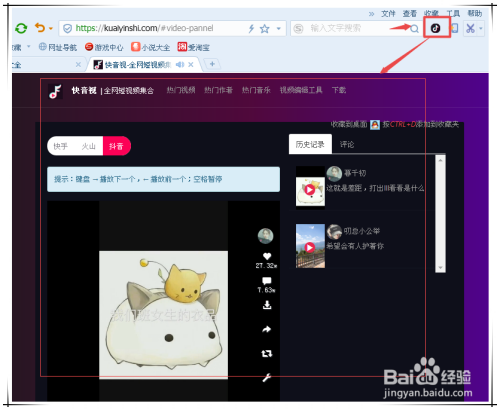500x410 pixels.
Task: Open the address bar dropdown arrow
Action: pyautogui.click(x=279, y=29)
